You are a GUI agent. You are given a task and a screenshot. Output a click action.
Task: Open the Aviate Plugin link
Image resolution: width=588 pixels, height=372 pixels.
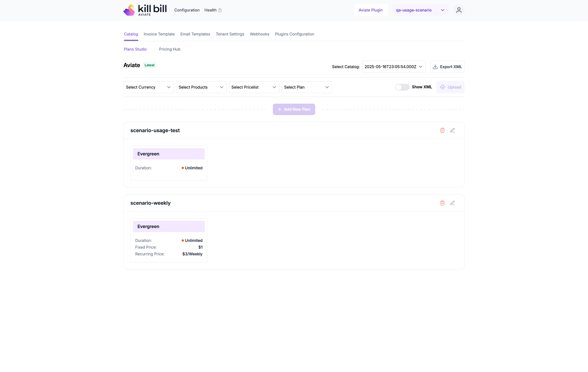tap(370, 10)
